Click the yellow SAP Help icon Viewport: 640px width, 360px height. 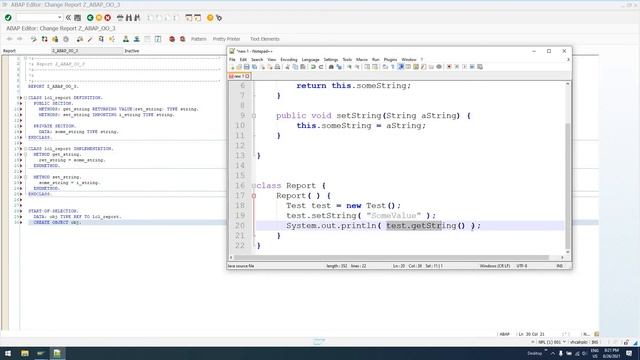coord(210,18)
